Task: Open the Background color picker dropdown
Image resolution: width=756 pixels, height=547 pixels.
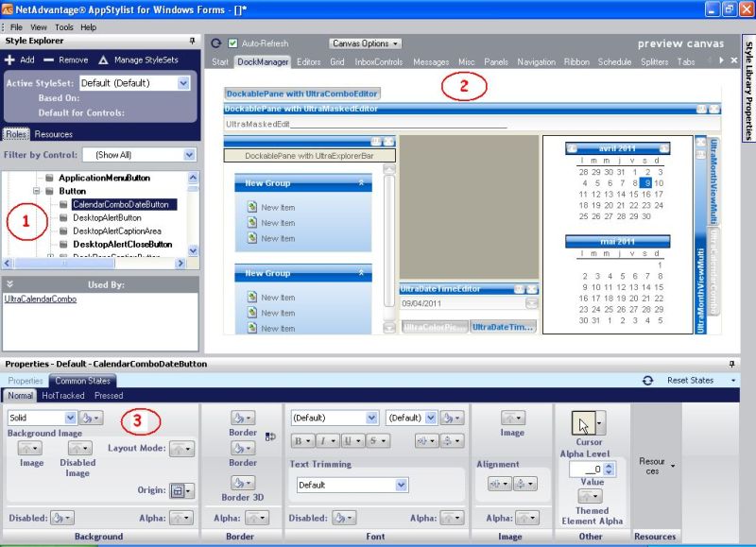Action: (x=91, y=417)
